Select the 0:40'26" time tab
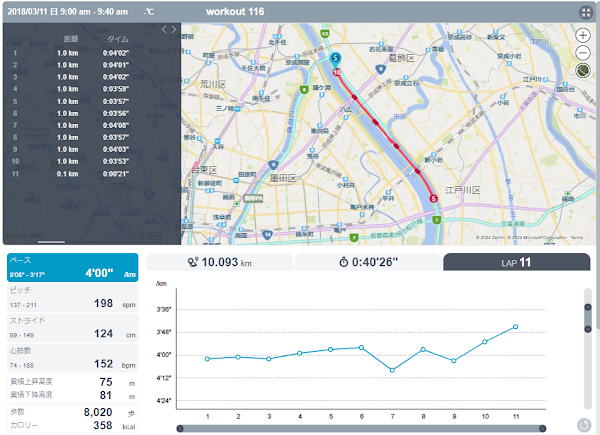This screenshot has width=600, height=435. 368,262
